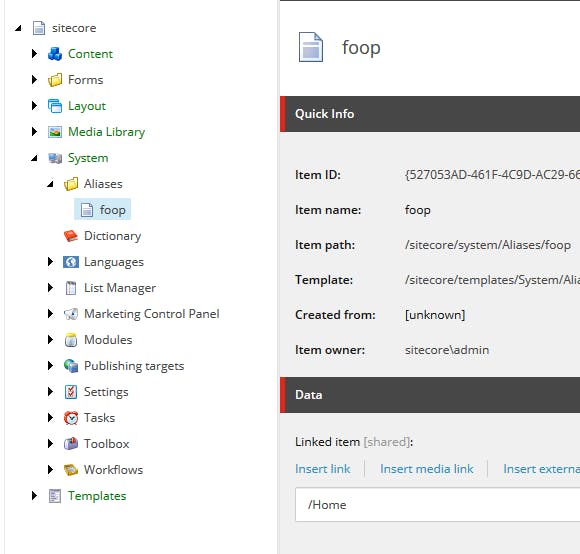Expand the Tasks tree node

click(x=50, y=418)
